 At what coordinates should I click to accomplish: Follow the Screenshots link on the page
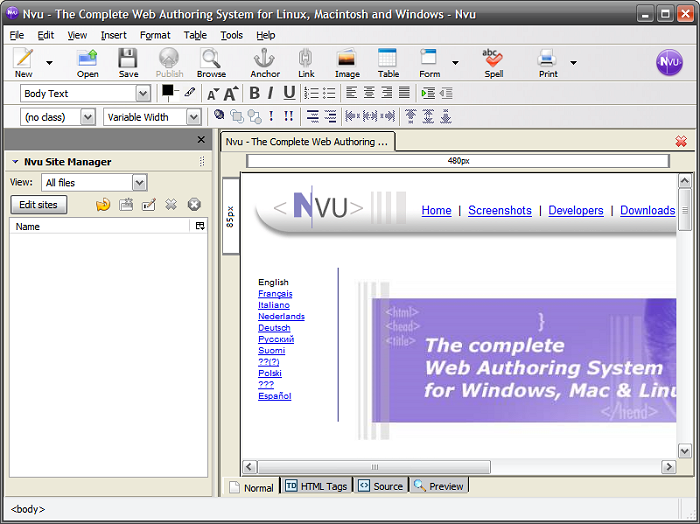click(x=500, y=210)
